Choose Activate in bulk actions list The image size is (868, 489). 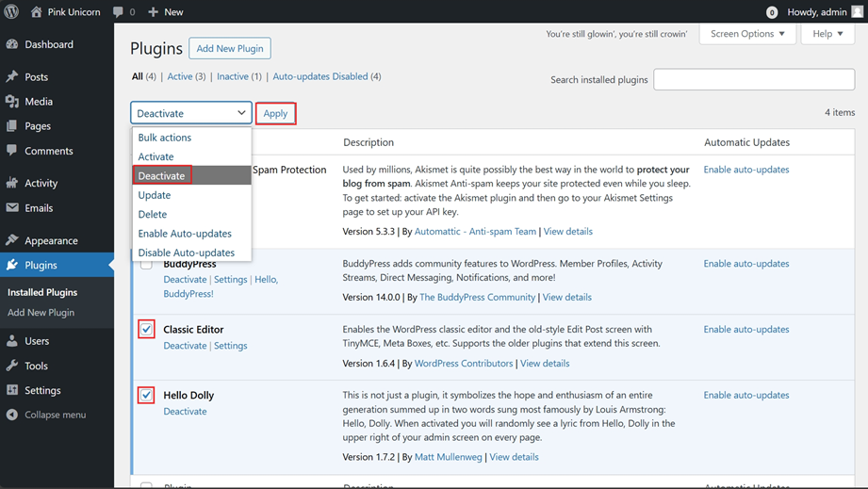point(191,156)
